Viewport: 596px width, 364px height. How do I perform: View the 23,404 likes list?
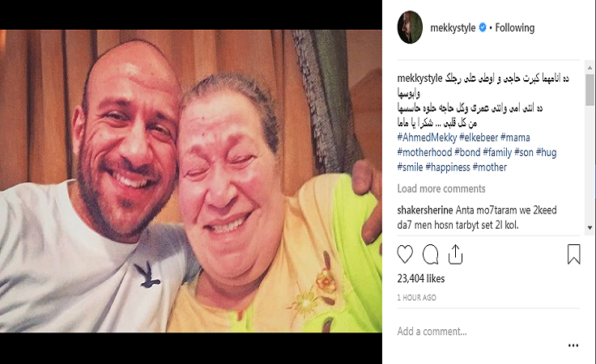421,278
